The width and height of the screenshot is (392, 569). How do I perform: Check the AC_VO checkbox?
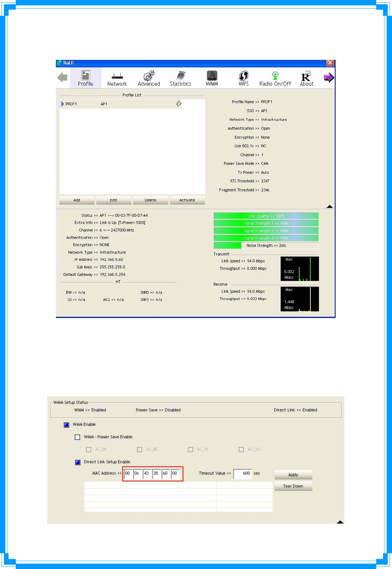coord(241,449)
